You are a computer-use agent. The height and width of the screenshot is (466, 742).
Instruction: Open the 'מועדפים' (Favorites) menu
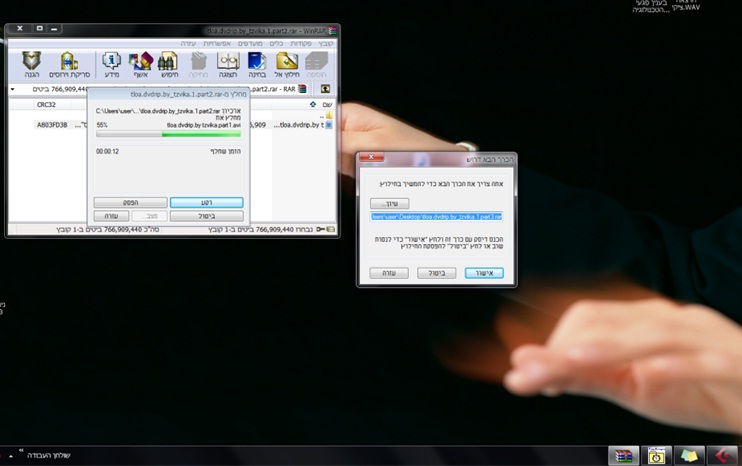[250, 44]
